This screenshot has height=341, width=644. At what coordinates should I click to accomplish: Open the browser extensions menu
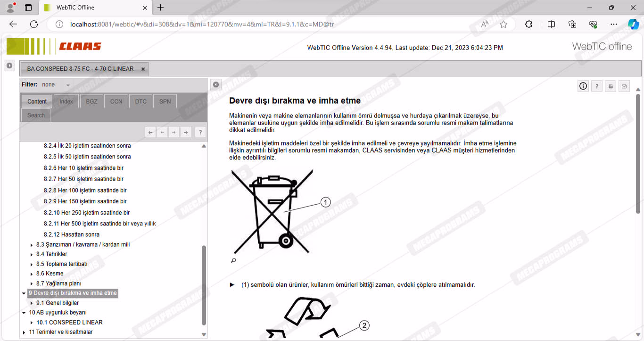[528, 24]
